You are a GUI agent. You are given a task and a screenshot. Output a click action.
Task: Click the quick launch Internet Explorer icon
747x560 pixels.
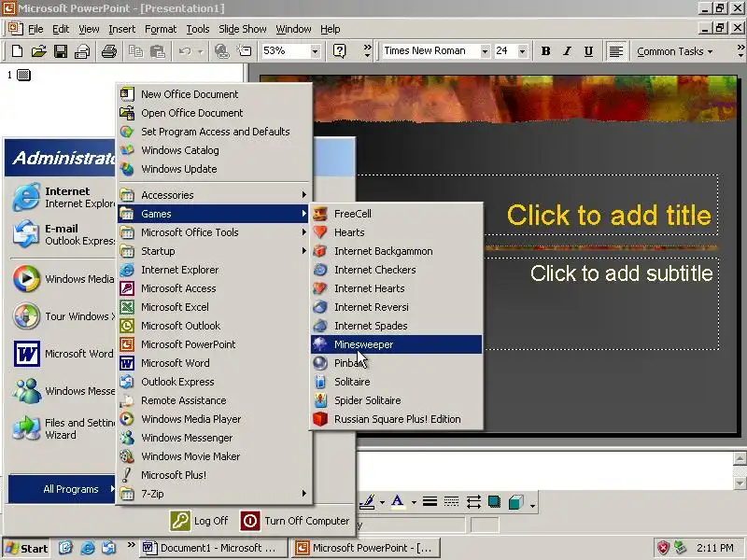[87, 548]
